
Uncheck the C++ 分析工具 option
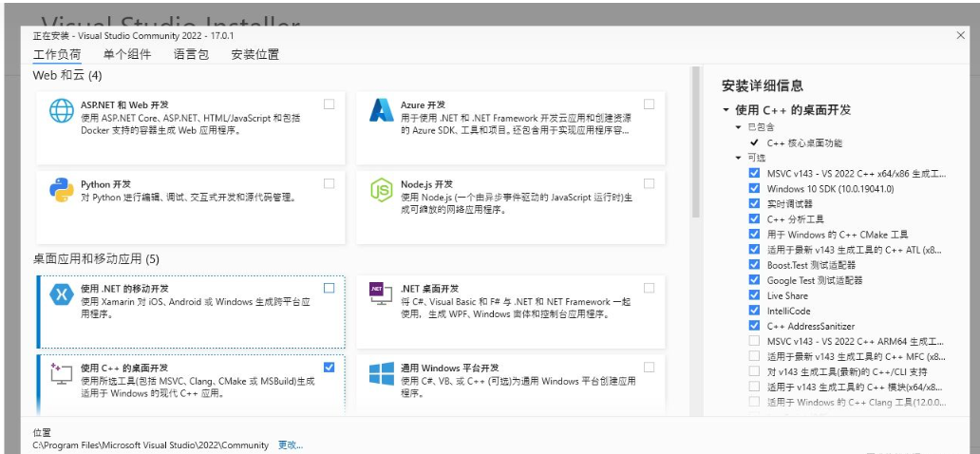point(754,218)
